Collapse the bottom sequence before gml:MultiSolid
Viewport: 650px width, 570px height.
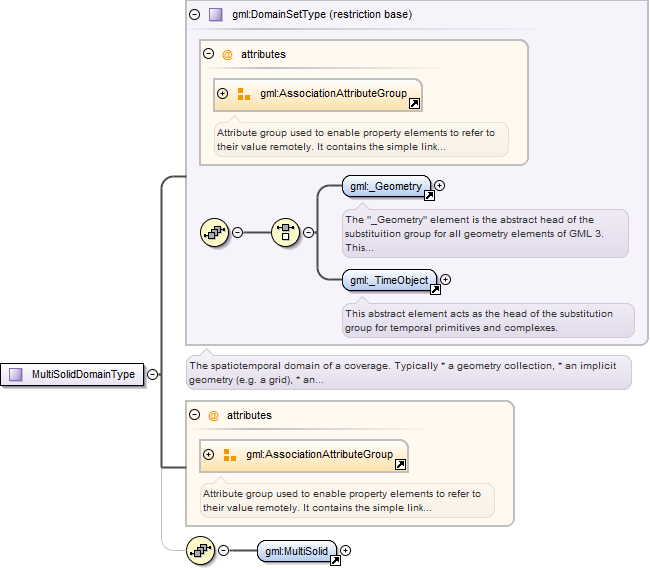coord(223,551)
